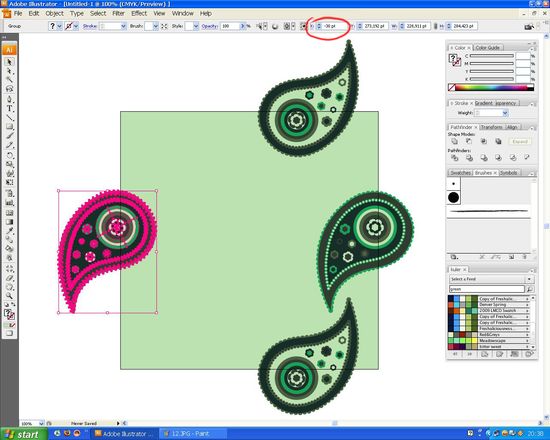Screen dimensions: 550x440
Task: Click the Intersect shape areas icon
Action: coord(484,141)
